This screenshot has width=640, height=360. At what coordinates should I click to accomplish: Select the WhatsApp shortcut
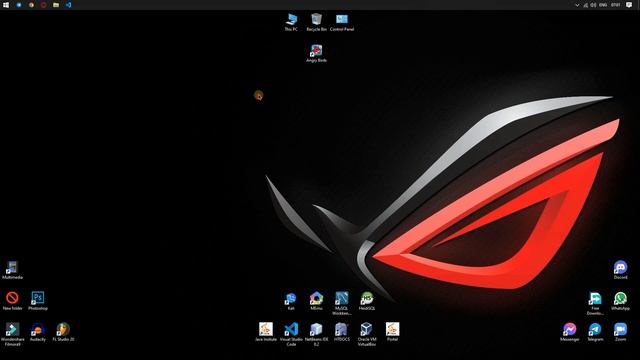(620, 301)
